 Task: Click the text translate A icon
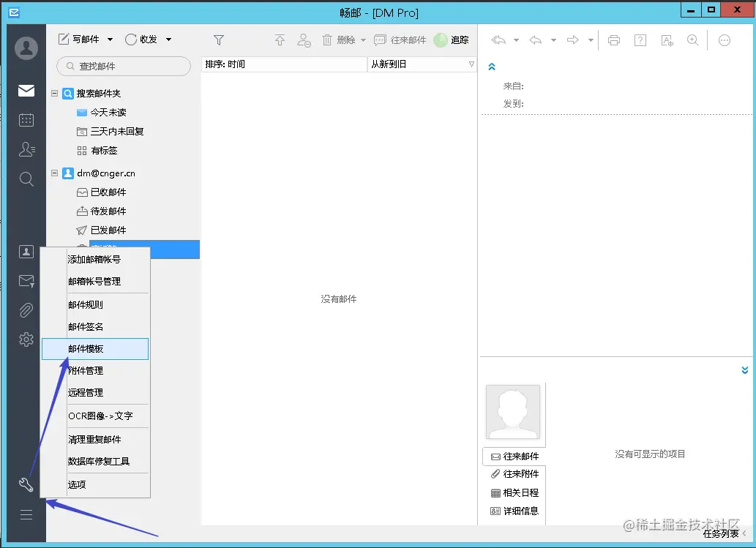[667, 40]
